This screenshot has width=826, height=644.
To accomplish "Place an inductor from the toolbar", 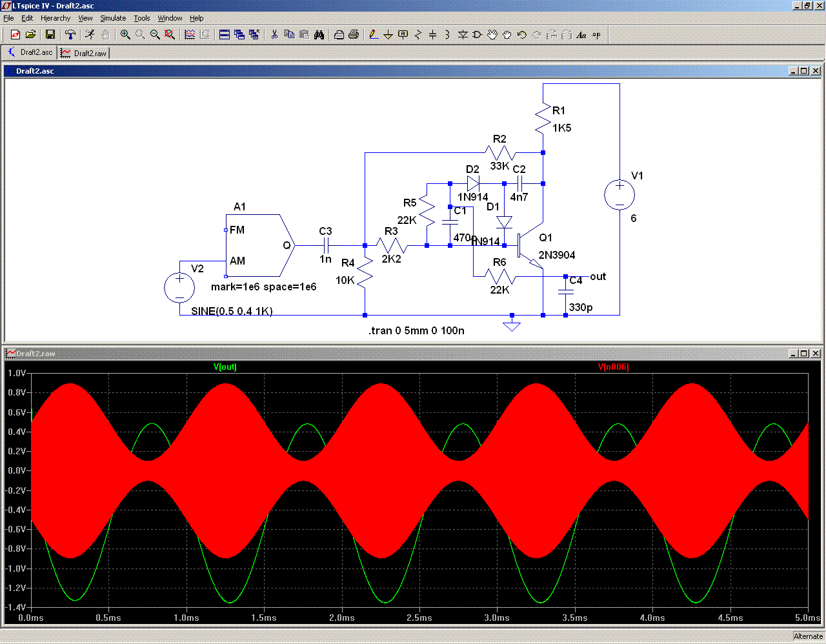I will click(448, 35).
